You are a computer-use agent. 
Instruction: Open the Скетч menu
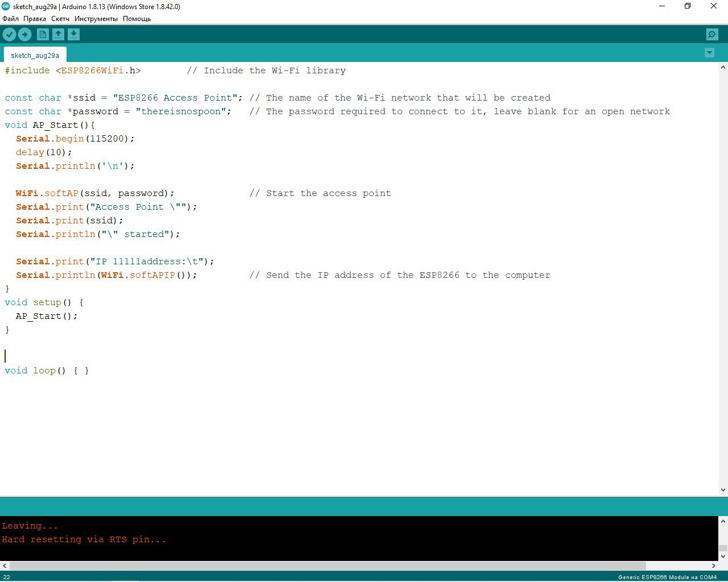(60, 19)
